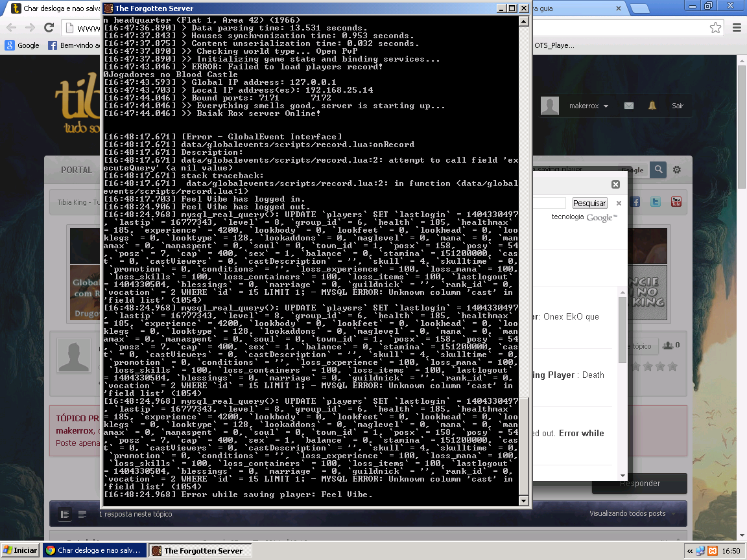
Task: Open the 'ing Player : Death' search result
Action: click(568, 375)
